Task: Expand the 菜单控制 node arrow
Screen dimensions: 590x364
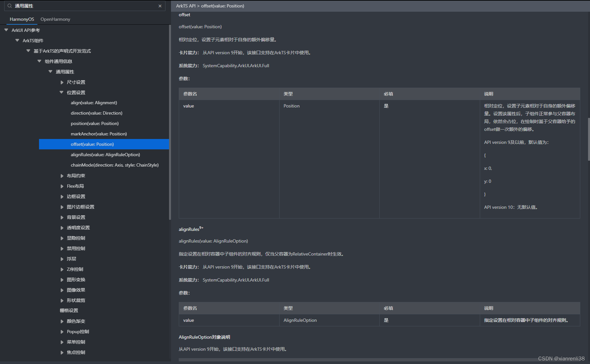Action: (x=62, y=342)
